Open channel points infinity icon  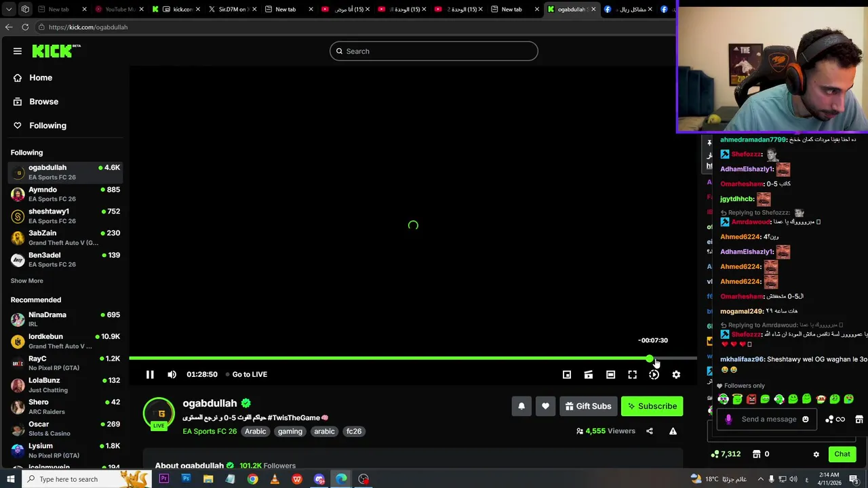pyautogui.click(x=835, y=420)
